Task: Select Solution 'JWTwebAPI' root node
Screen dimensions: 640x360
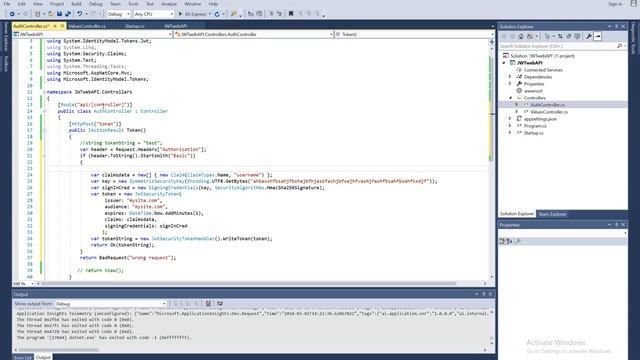Action: [542, 56]
